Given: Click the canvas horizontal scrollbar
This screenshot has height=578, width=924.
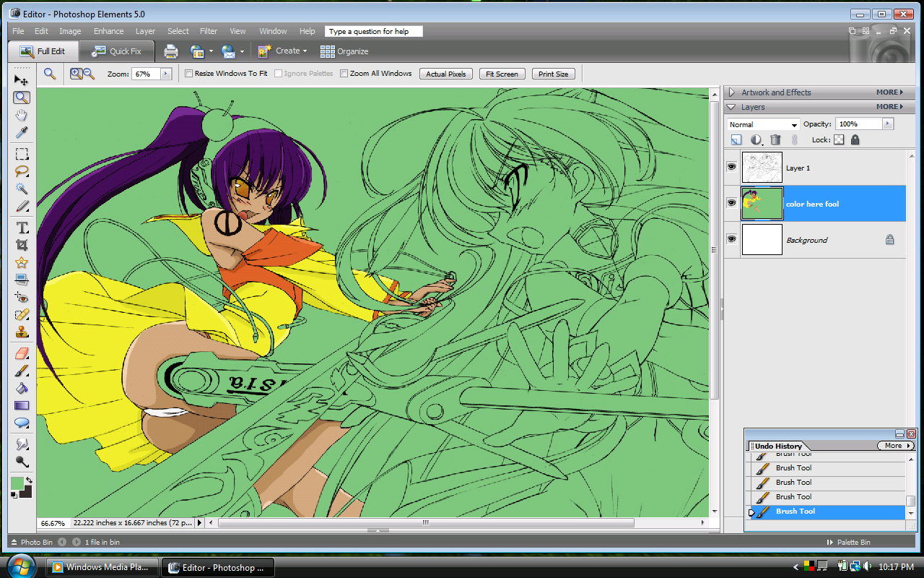Looking at the screenshot, I should point(426,522).
